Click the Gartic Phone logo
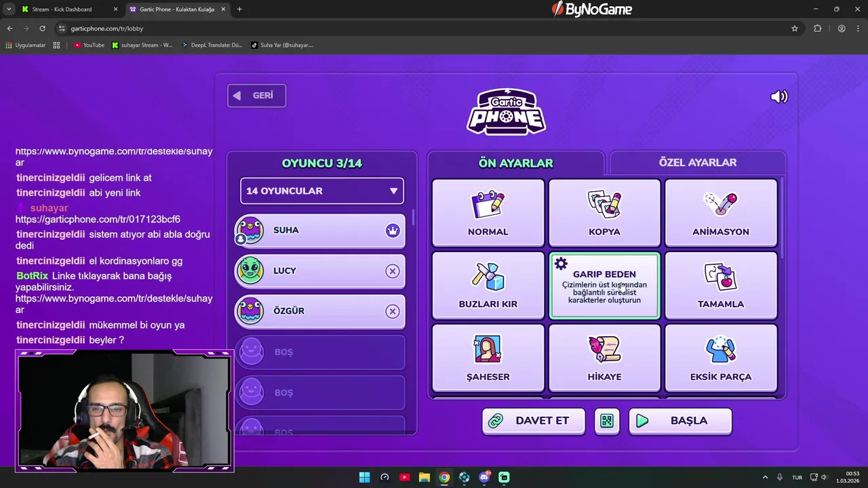 tap(506, 112)
